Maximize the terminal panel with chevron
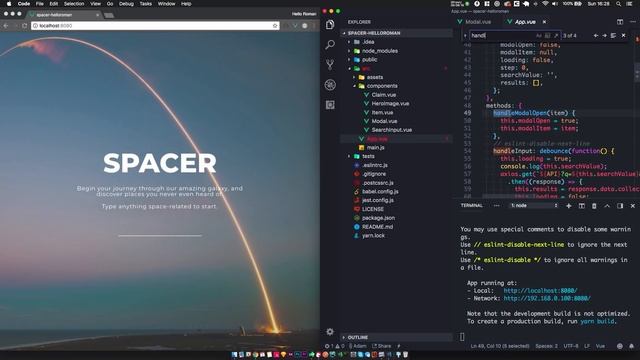Image resolution: width=640 pixels, height=360 pixels. tap(607, 206)
